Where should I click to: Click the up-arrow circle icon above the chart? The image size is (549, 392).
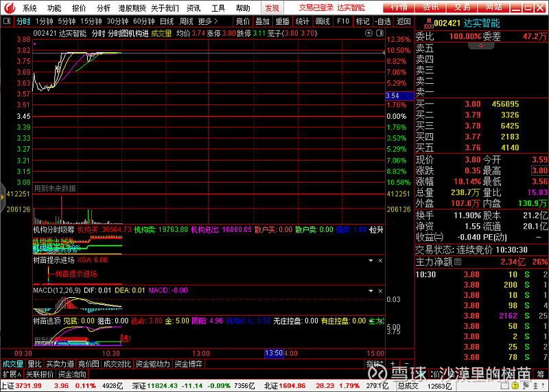point(369,33)
